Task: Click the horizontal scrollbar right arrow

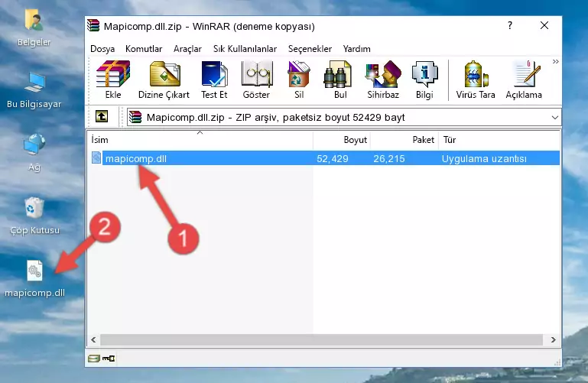Action: (553, 340)
